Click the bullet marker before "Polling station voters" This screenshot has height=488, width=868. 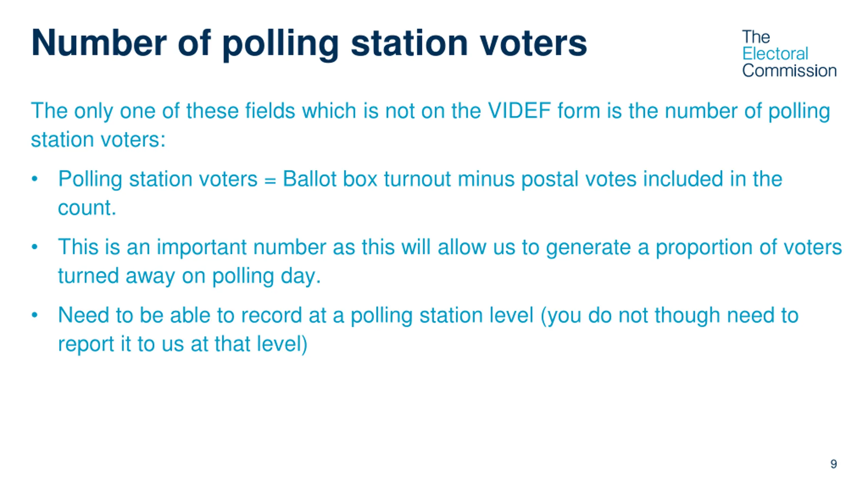35,179
